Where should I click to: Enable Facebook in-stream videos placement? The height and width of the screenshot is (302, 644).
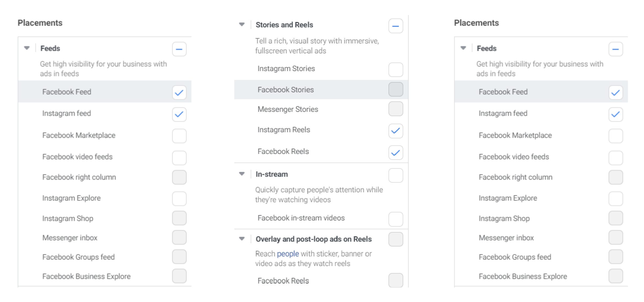[x=395, y=219]
